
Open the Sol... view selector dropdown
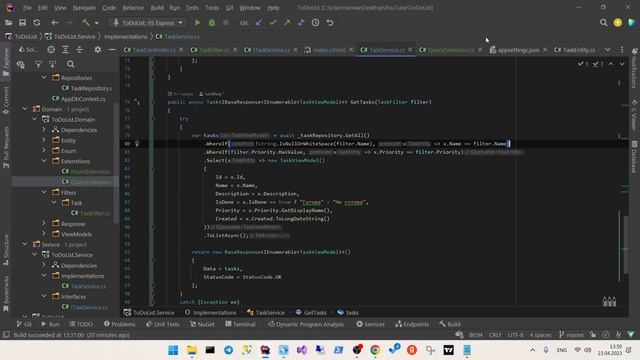[28, 50]
